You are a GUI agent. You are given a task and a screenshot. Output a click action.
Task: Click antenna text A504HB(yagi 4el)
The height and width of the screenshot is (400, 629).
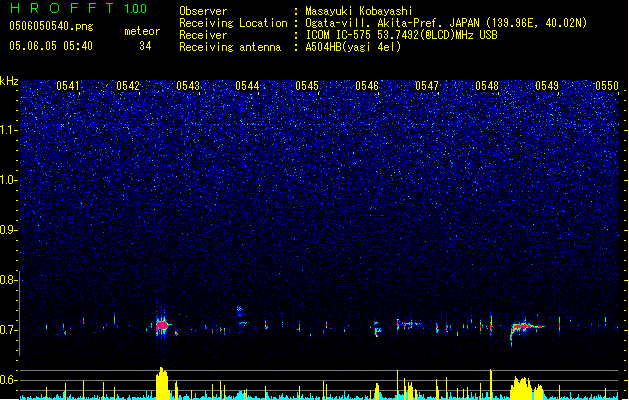[x=353, y=47]
